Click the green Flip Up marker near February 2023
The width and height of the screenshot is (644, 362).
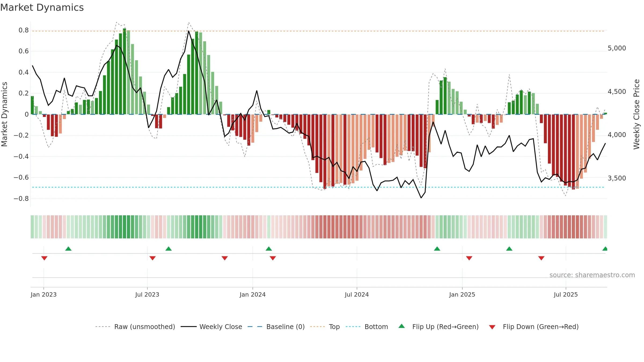click(x=68, y=249)
